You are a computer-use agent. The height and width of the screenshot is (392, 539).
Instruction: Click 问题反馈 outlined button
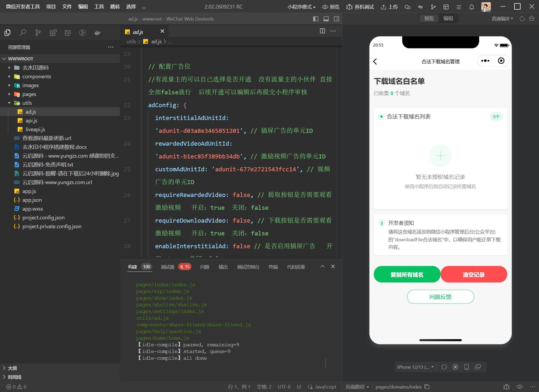tap(440, 297)
